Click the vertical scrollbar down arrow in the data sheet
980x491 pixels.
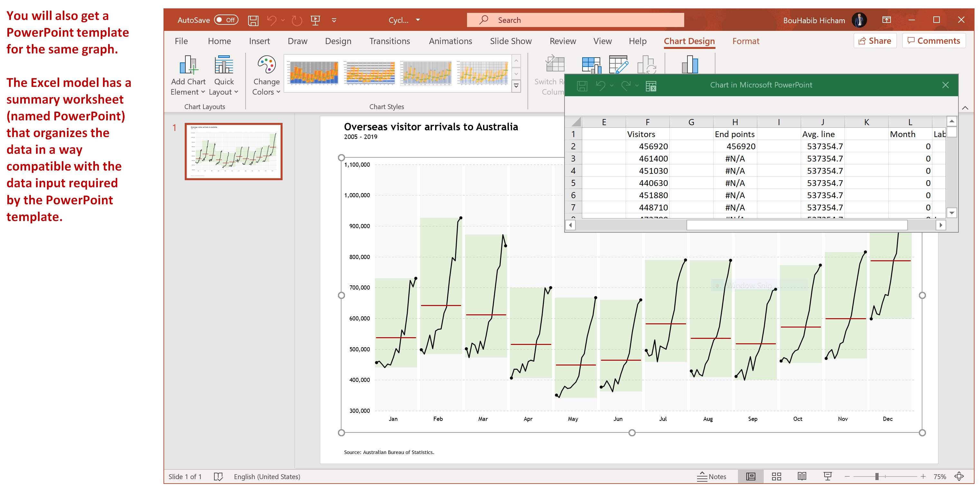952,213
